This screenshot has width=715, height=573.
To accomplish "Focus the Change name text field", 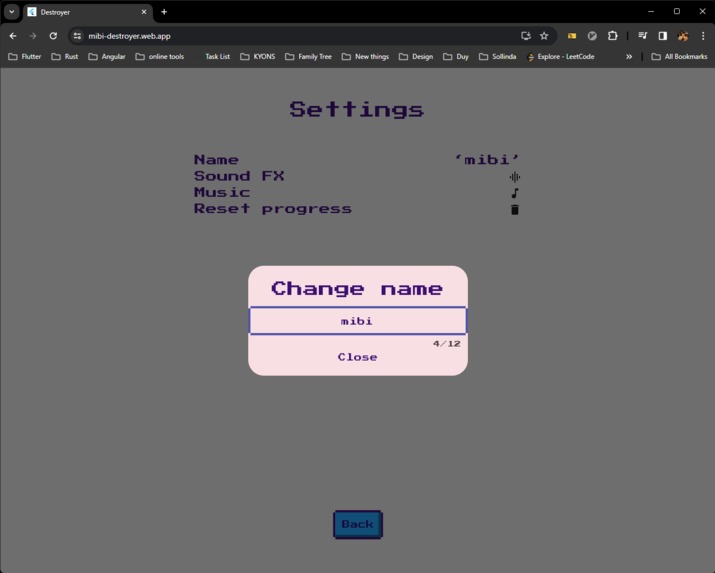I will (x=358, y=321).
